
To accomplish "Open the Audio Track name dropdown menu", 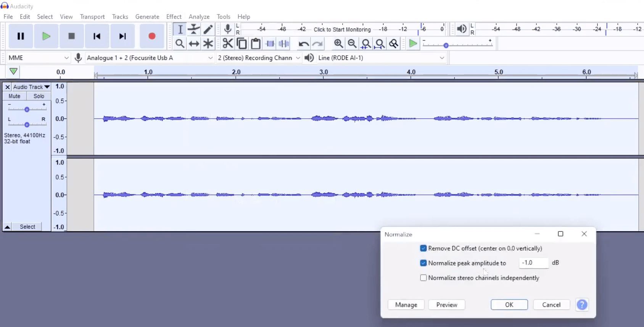I will click(x=31, y=87).
